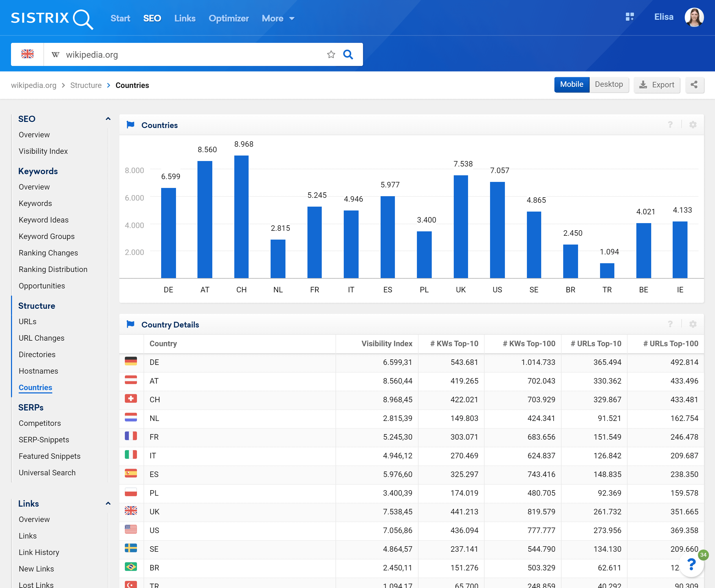Sort by # URLs Top-10 column

pyautogui.click(x=596, y=343)
